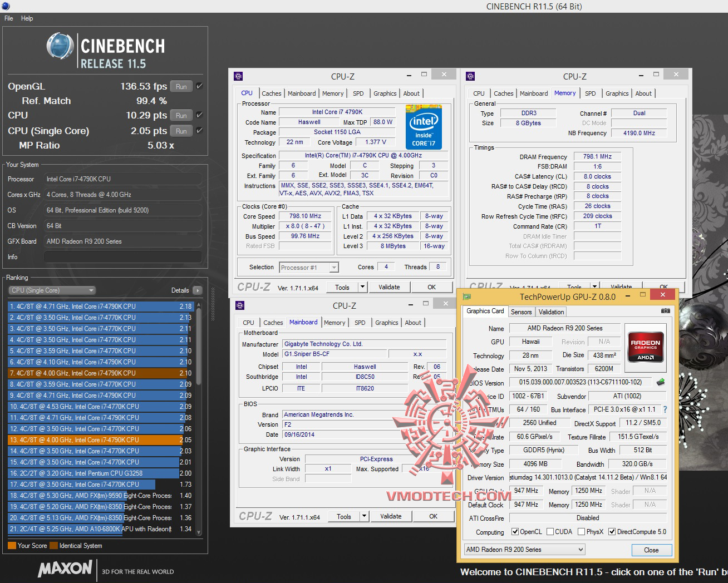Toggle the CPU (Single Core) test checkbox
The height and width of the screenshot is (583, 728).
tap(199, 131)
